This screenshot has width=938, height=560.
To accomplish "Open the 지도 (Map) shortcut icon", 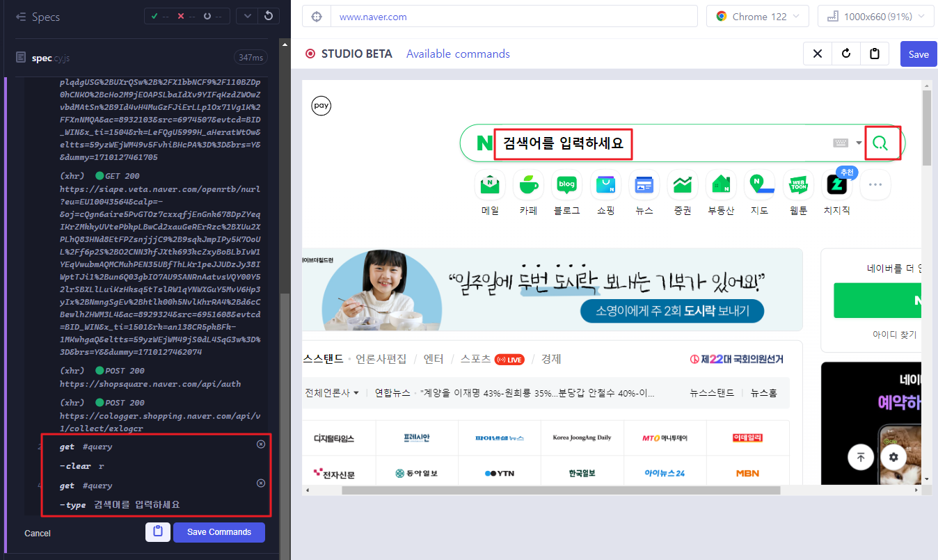I will coord(759,184).
